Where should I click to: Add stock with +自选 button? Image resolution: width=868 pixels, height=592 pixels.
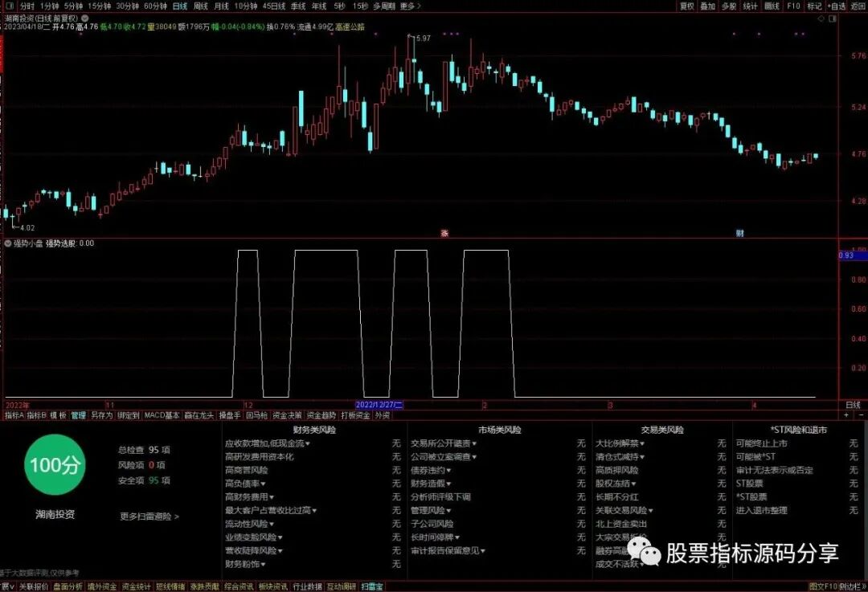(837, 6)
